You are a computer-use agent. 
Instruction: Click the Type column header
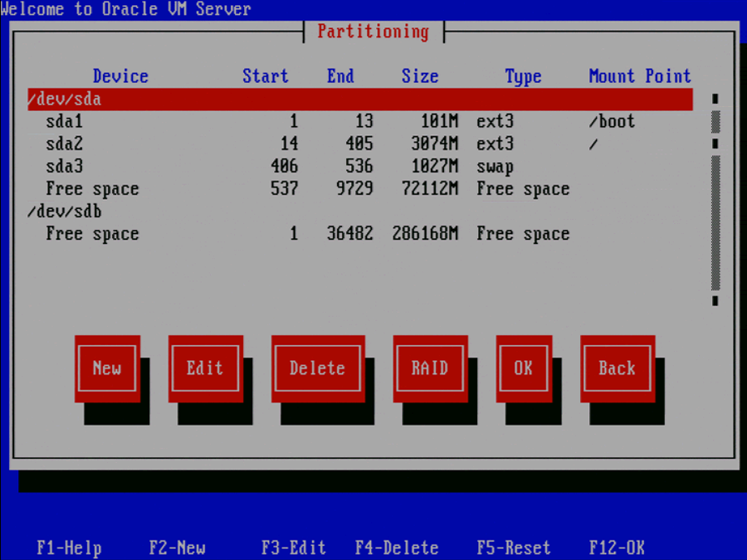524,76
